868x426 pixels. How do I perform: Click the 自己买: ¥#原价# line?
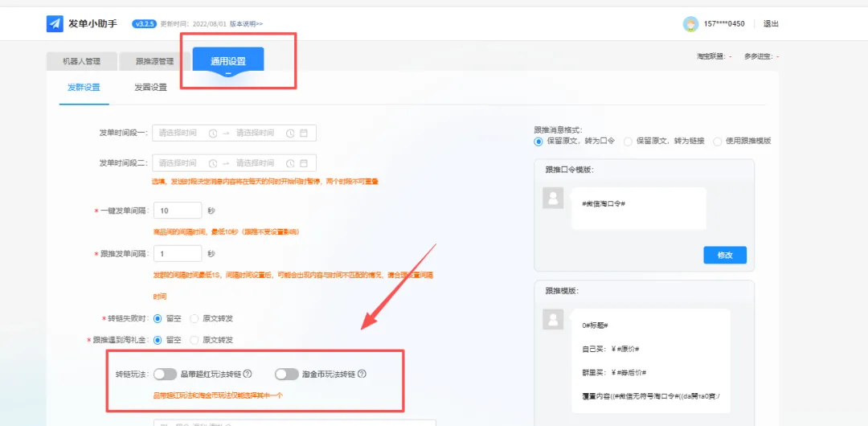click(611, 349)
